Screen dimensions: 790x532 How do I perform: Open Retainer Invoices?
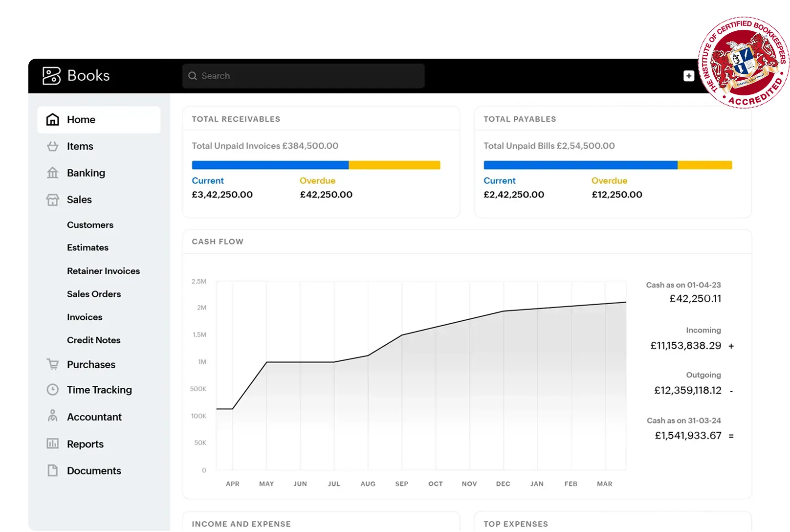103,270
